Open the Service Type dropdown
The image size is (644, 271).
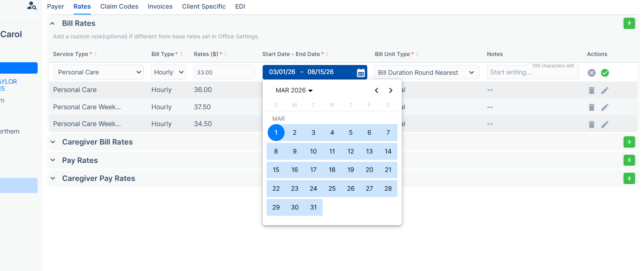pyautogui.click(x=98, y=72)
